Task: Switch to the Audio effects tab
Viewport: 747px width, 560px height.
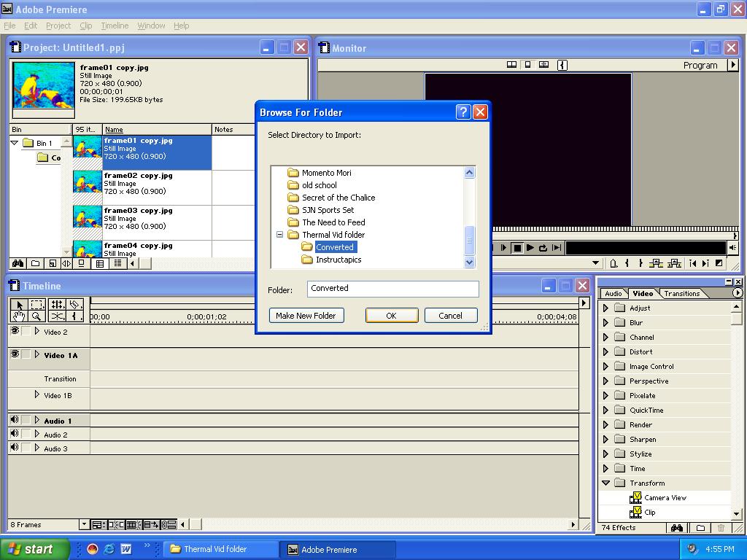Action: click(613, 293)
